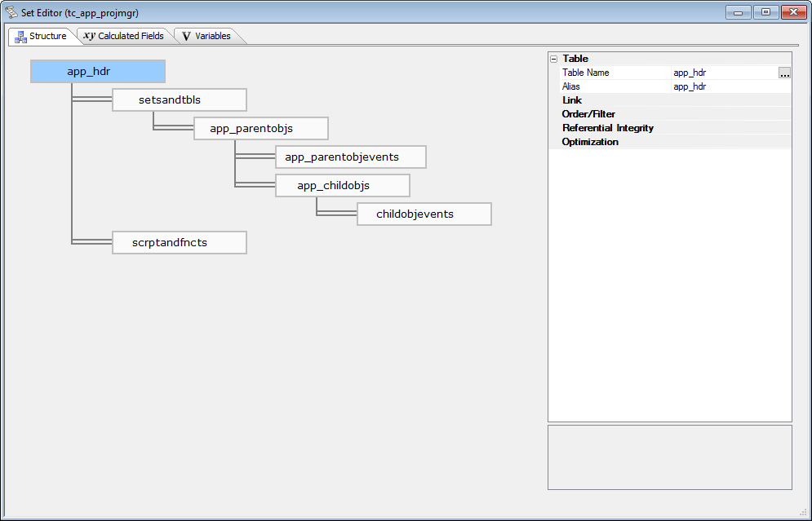Click the scrptandfncts table node

pyautogui.click(x=179, y=243)
